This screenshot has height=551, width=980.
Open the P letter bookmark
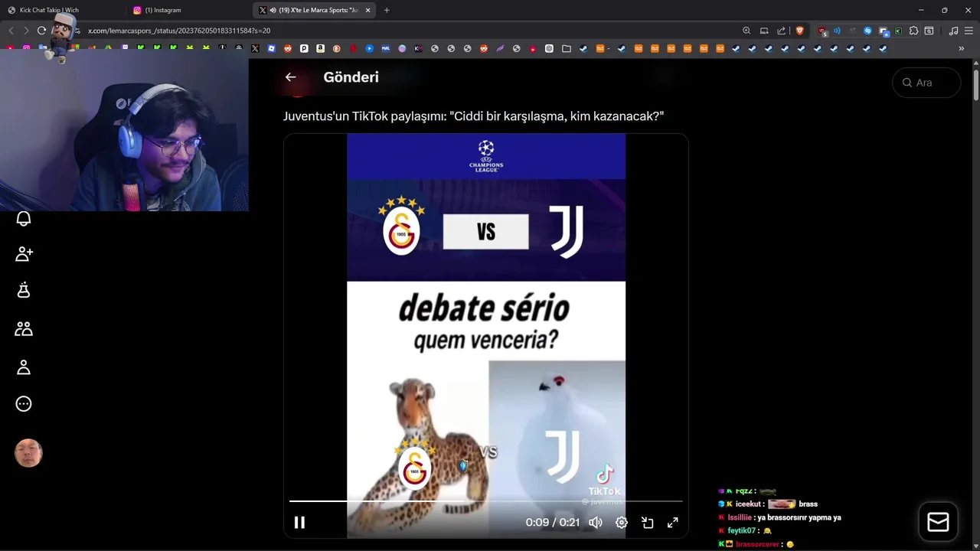(x=304, y=48)
